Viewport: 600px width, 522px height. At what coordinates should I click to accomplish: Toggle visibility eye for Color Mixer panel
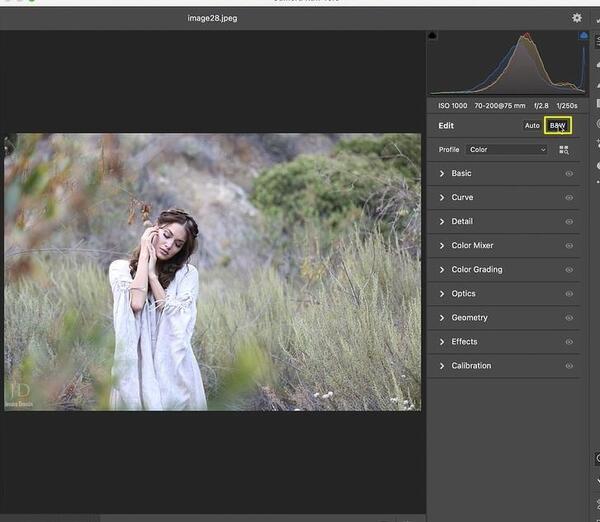[569, 246]
